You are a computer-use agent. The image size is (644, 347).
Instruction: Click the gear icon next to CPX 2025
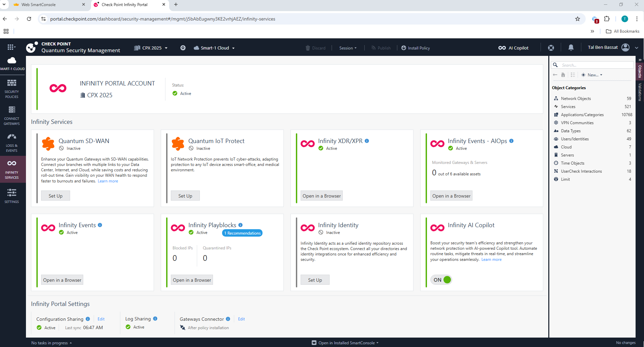(183, 48)
